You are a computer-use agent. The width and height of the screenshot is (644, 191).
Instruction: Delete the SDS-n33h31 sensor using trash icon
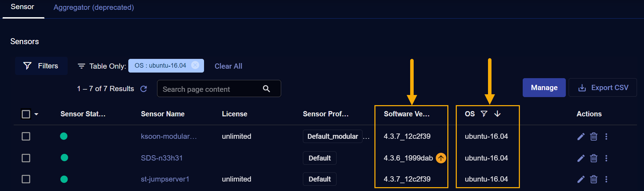(x=594, y=158)
